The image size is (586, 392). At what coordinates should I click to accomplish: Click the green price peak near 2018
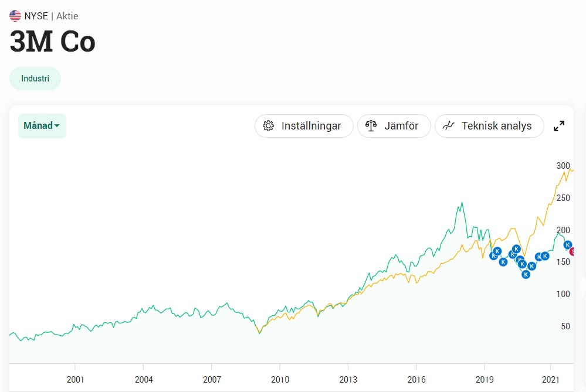(x=462, y=203)
